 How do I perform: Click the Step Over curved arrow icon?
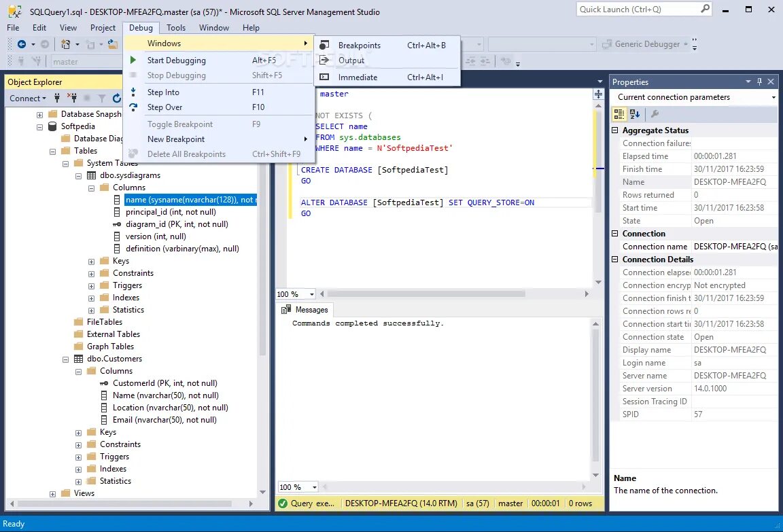point(133,107)
